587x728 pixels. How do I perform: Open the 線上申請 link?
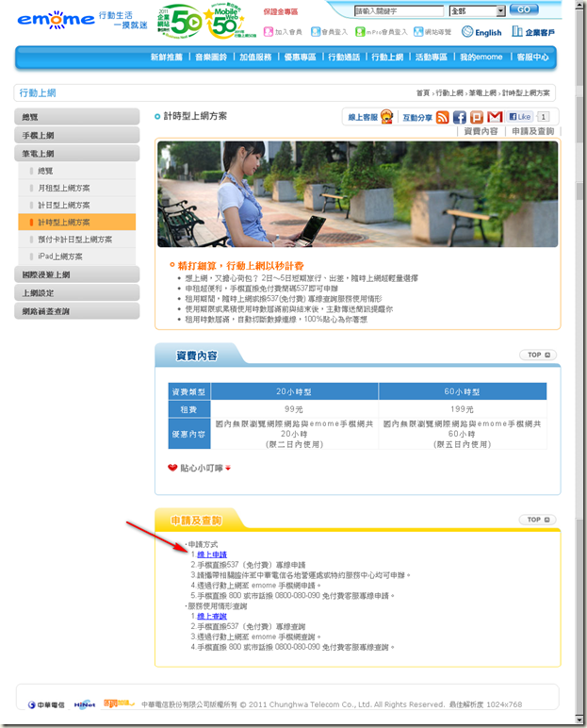coord(212,554)
